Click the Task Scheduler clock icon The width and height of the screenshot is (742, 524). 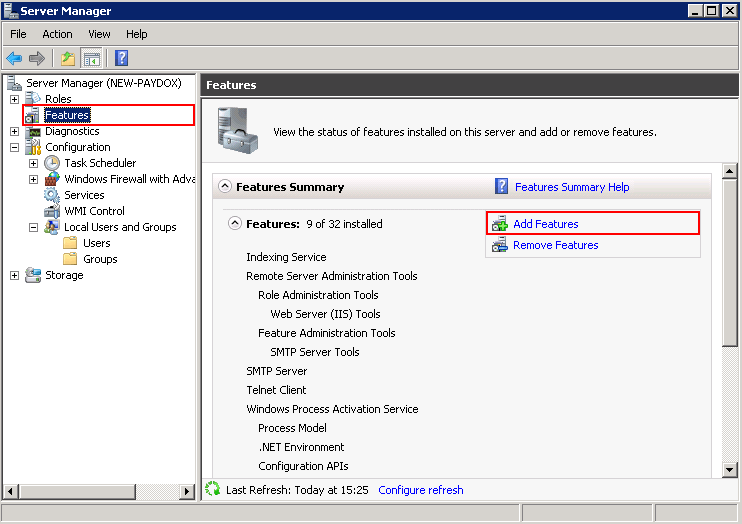point(52,163)
